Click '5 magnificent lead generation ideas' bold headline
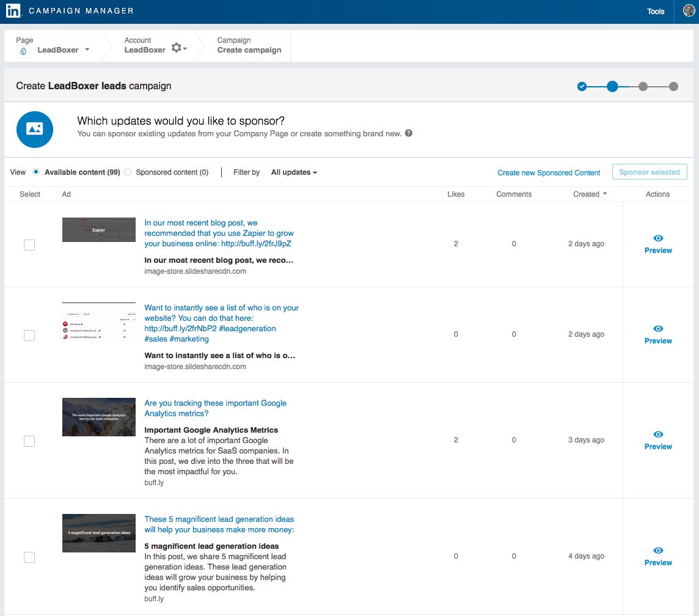This screenshot has width=699, height=616. pyautogui.click(x=211, y=546)
